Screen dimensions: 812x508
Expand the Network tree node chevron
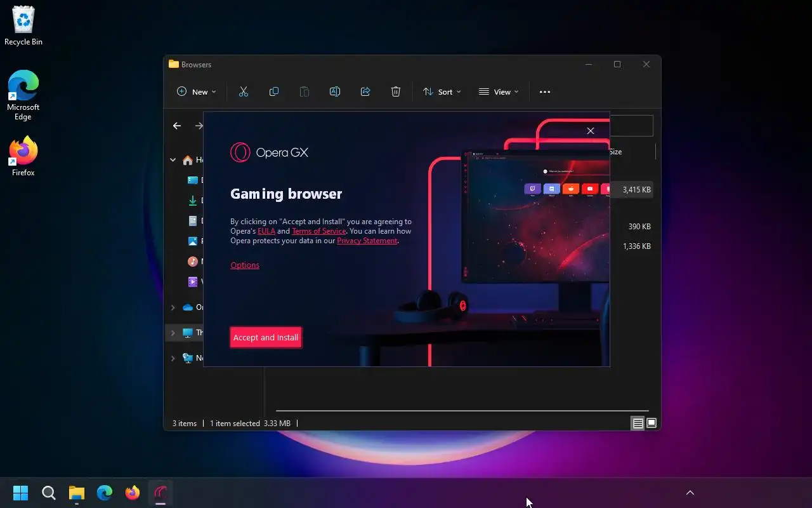pyautogui.click(x=173, y=358)
